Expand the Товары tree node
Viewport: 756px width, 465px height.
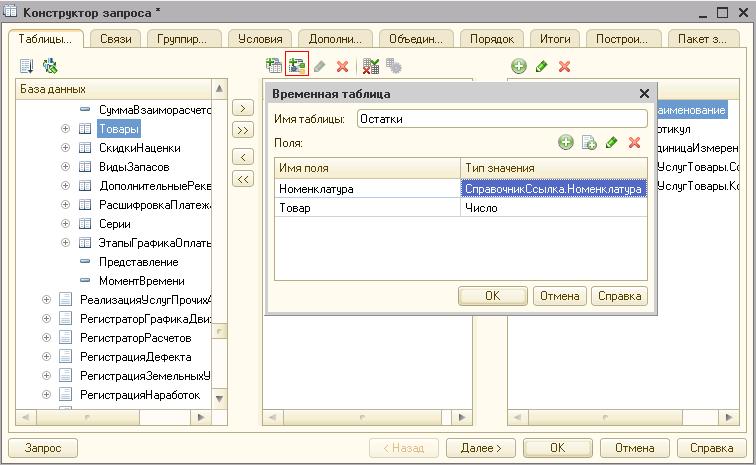65,129
